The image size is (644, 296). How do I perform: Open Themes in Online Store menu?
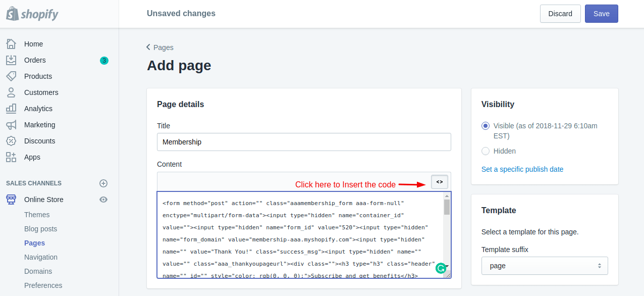[x=37, y=215]
